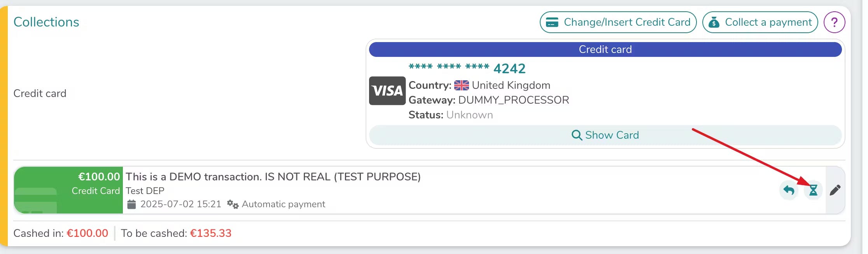Click the United Kingdom flag icon
The height and width of the screenshot is (254, 868).
click(x=461, y=85)
